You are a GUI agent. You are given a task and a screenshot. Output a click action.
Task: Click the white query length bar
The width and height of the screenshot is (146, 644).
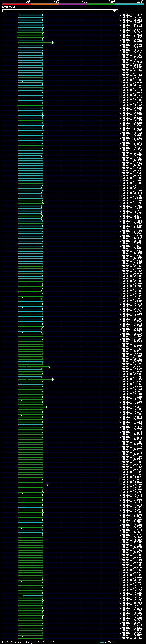pyautogui.click(x=60, y=10)
